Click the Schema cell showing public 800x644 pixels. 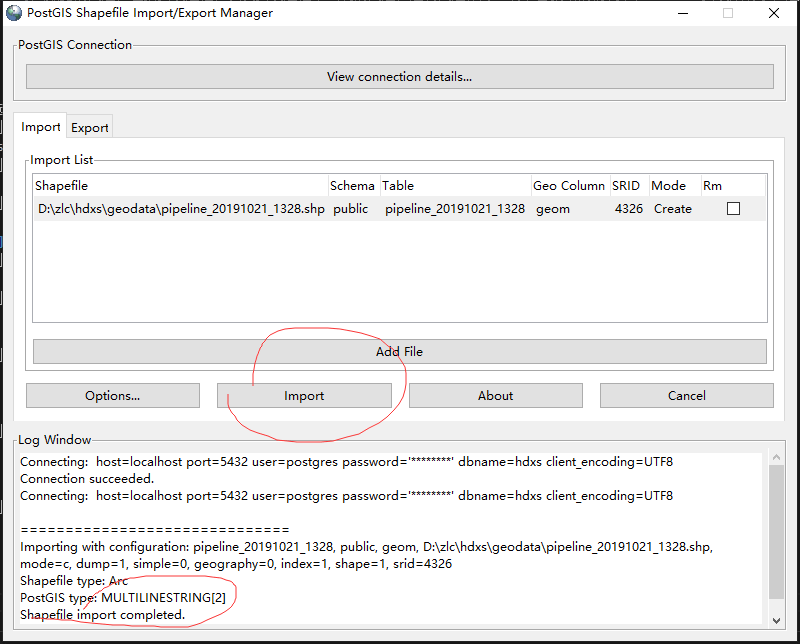pyautogui.click(x=351, y=209)
